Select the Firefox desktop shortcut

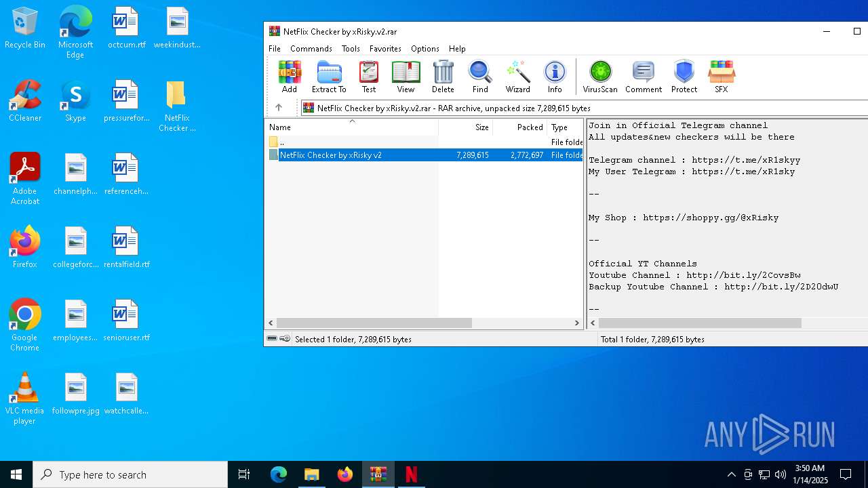[25, 247]
